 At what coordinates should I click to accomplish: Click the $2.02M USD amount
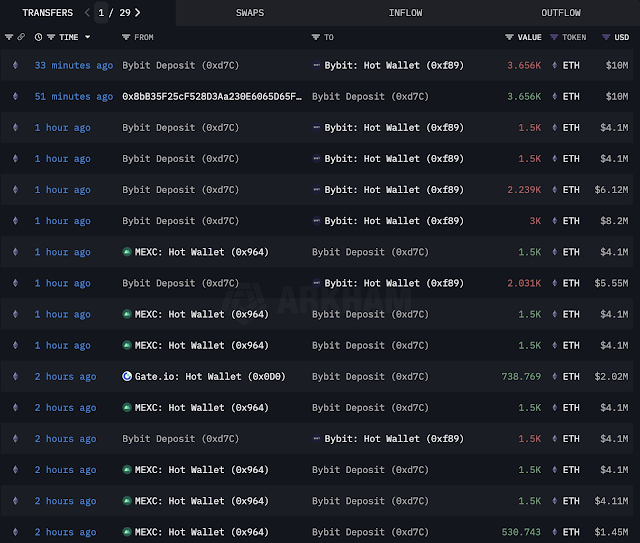611,376
